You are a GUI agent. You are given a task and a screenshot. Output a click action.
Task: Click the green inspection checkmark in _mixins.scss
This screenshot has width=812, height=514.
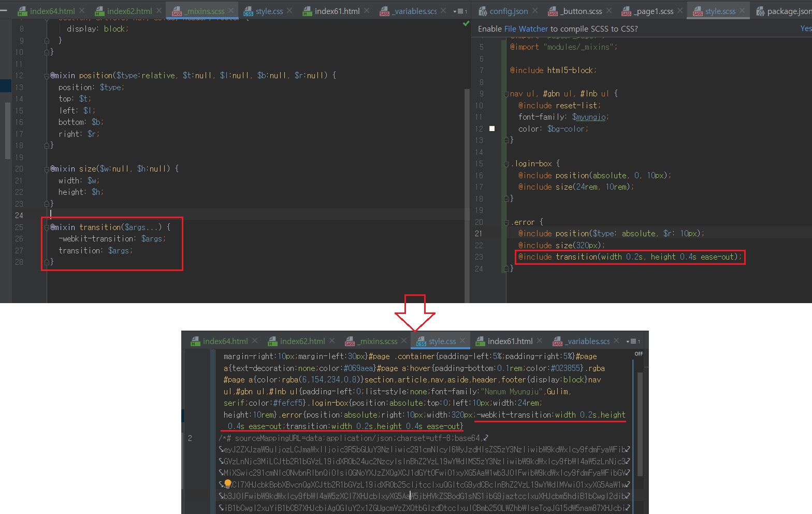(x=466, y=23)
